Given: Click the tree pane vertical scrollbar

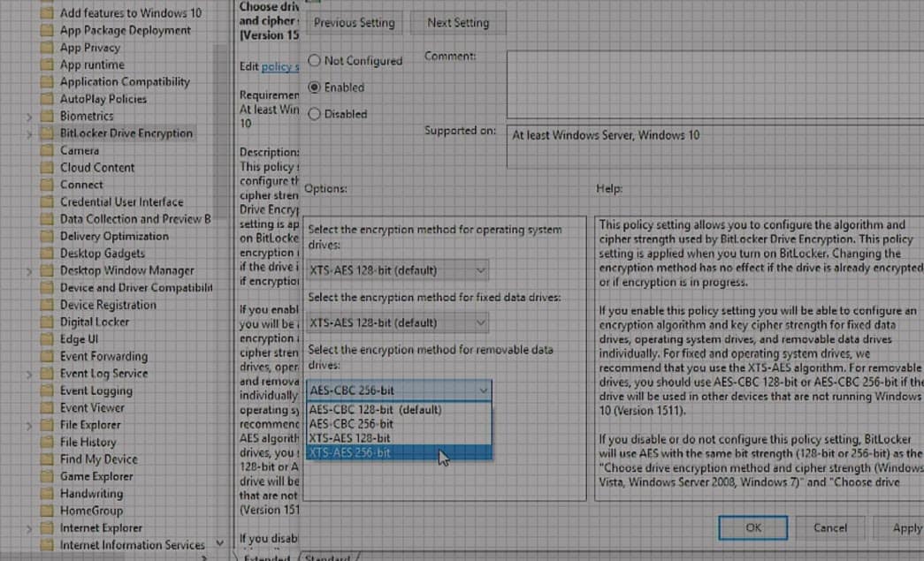Looking at the screenshot, I should (220, 133).
